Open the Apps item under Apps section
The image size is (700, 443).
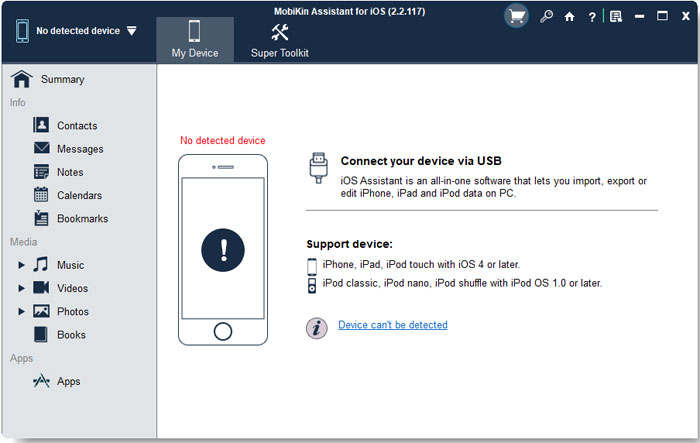coord(68,381)
